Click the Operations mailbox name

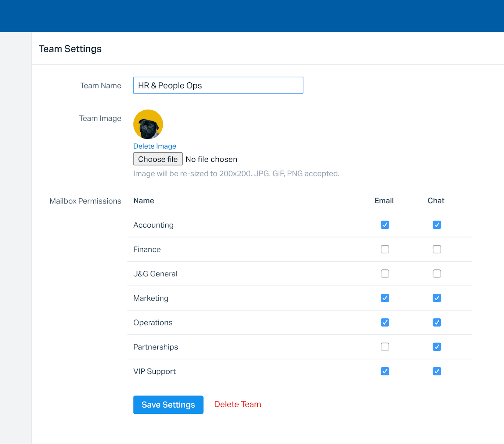(x=153, y=323)
